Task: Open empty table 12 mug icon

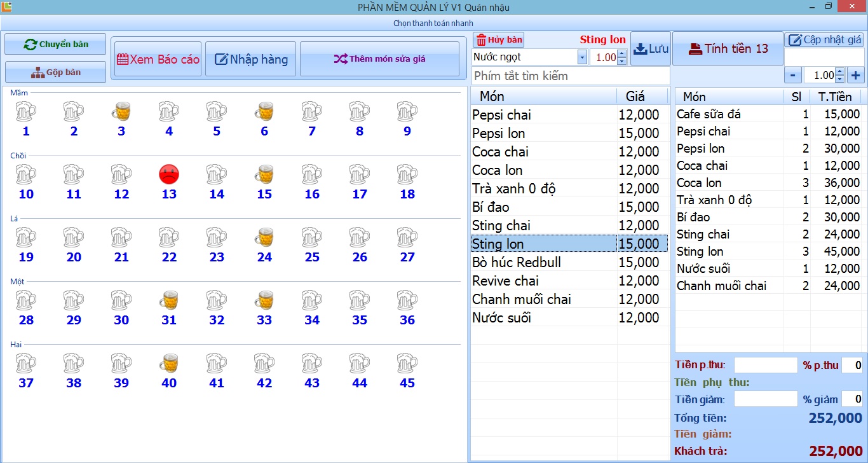Action: (121, 174)
